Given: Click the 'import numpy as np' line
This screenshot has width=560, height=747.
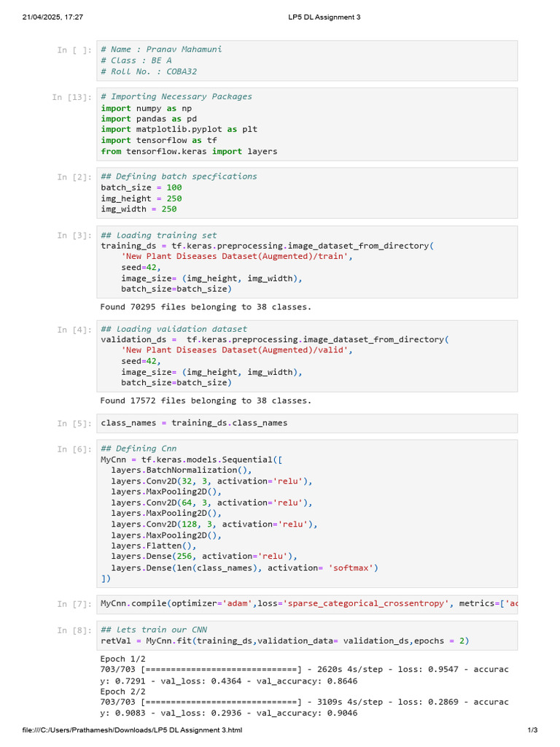Looking at the screenshot, I should (x=146, y=108).
